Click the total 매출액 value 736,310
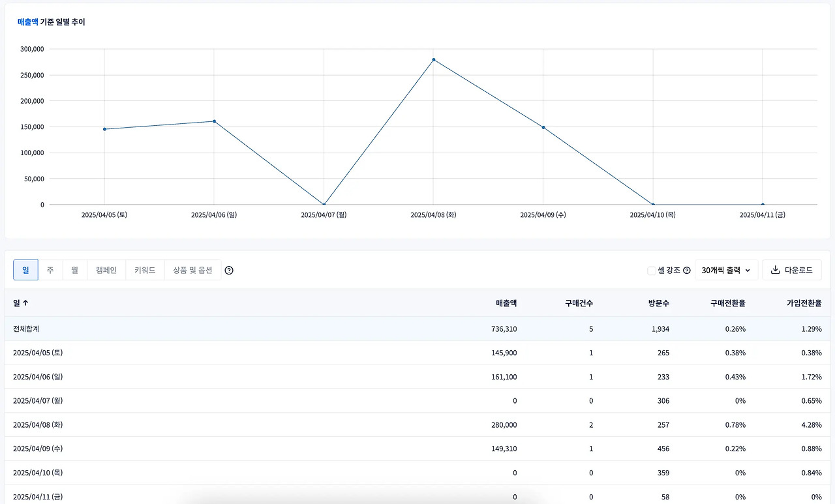The height and width of the screenshot is (504, 835). 503,329
